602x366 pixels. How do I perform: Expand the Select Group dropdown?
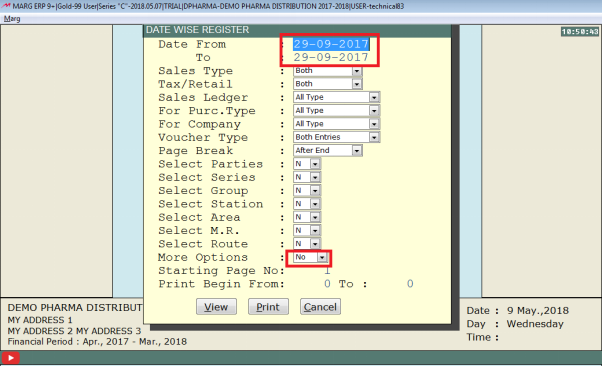pyautogui.click(x=315, y=190)
